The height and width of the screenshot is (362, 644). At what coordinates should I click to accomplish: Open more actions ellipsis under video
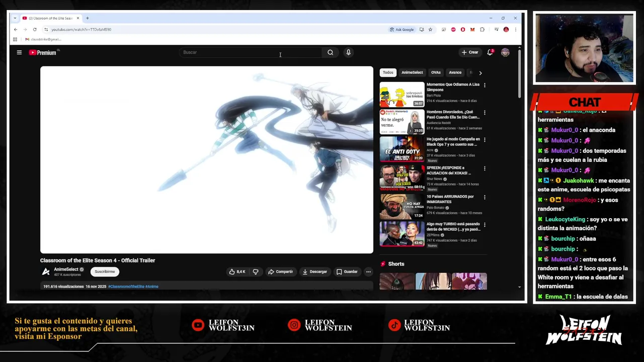point(368,271)
